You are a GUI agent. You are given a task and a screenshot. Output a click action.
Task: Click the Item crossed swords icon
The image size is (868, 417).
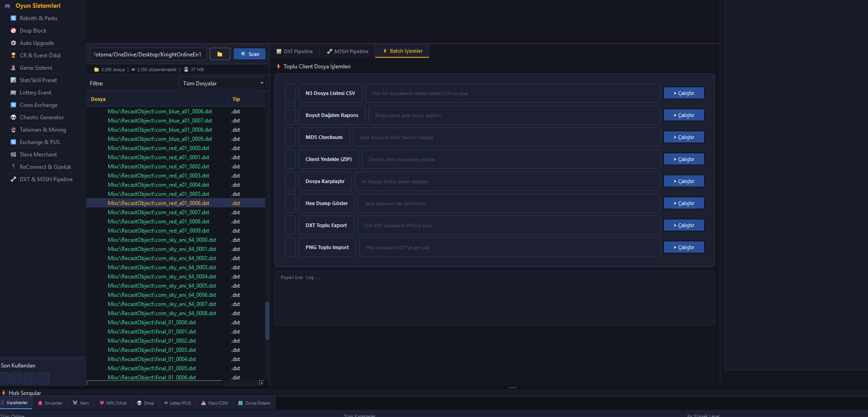[75, 403]
